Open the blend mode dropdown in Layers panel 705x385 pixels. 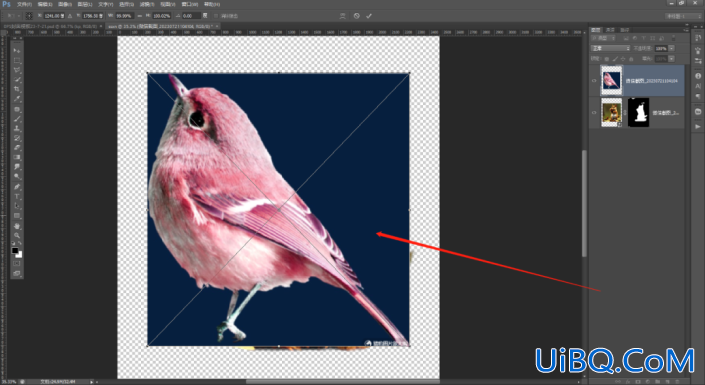[x=610, y=48]
